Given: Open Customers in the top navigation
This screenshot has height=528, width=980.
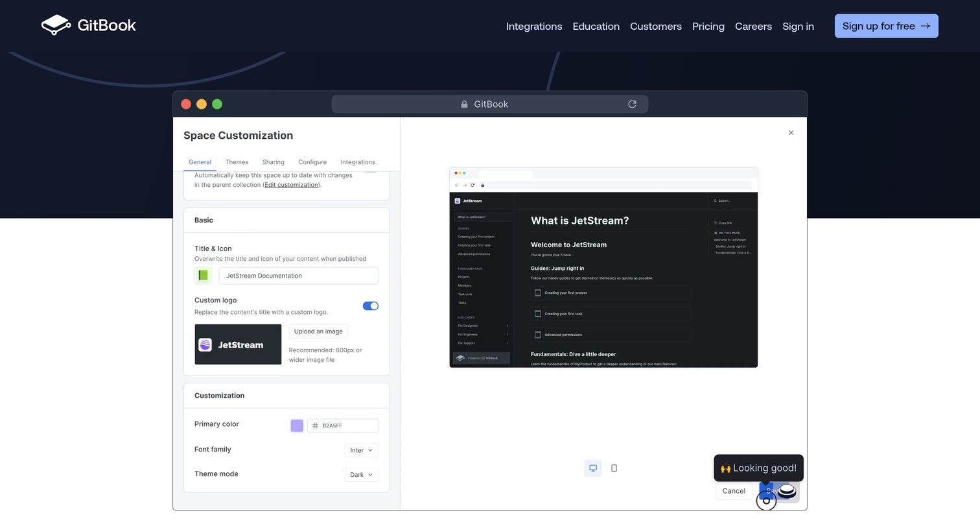Looking at the screenshot, I should coord(656,26).
